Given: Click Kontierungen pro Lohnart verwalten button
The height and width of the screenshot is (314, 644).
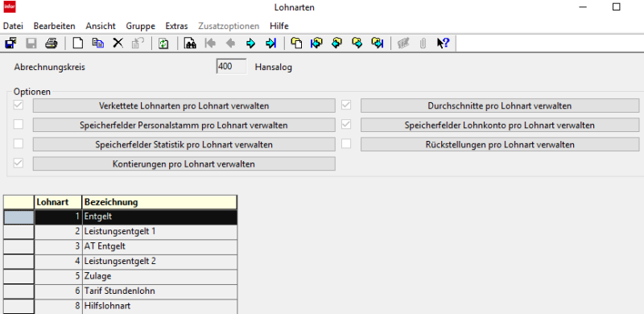Looking at the screenshot, I should pyautogui.click(x=184, y=163).
